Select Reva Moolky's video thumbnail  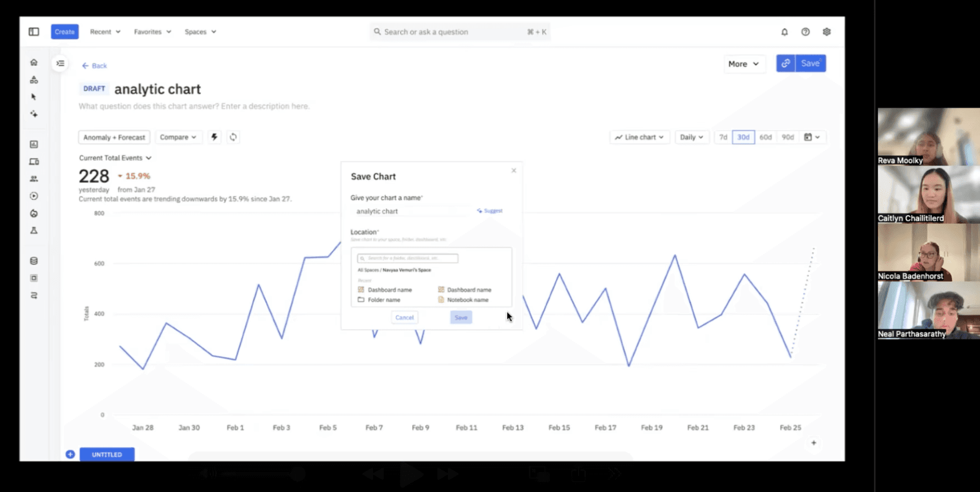coord(929,137)
